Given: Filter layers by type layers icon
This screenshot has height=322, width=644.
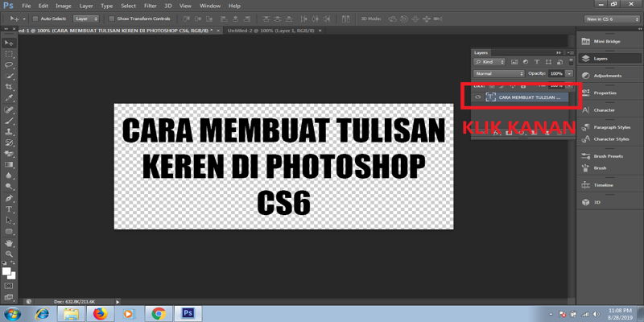Looking at the screenshot, I should (x=537, y=62).
